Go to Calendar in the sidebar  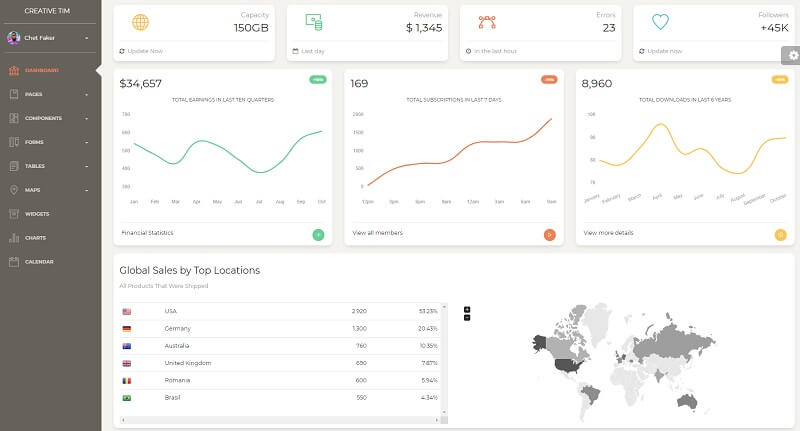click(x=39, y=262)
